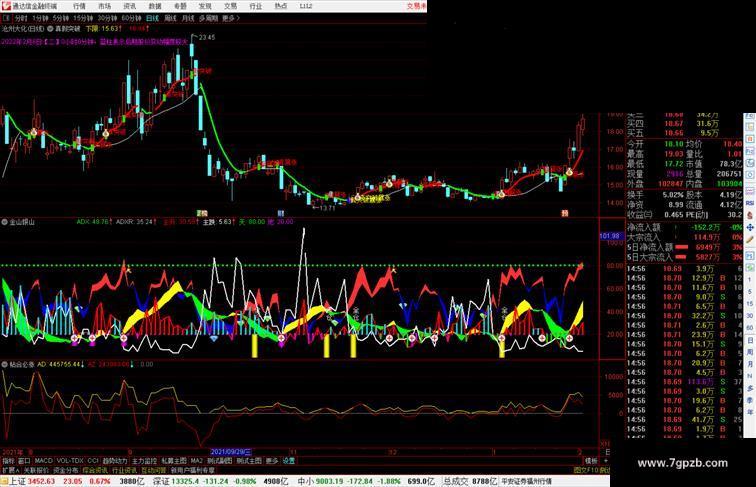Select the 私募主图 indicator tab

point(174,460)
